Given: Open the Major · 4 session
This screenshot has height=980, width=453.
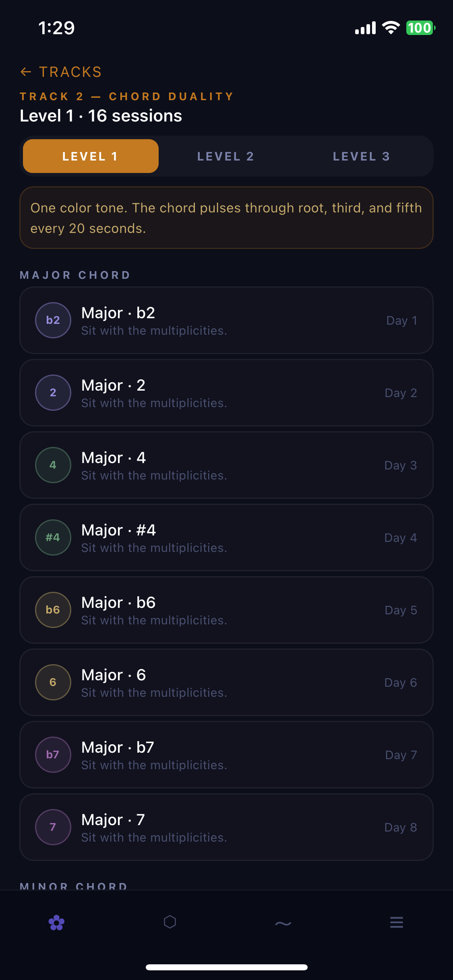Looking at the screenshot, I should [226, 465].
